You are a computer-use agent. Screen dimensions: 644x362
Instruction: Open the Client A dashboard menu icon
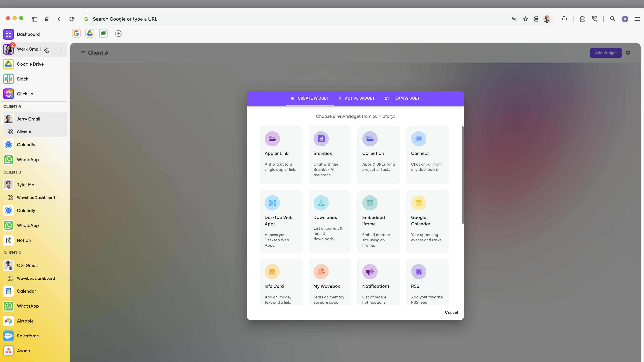click(x=83, y=53)
